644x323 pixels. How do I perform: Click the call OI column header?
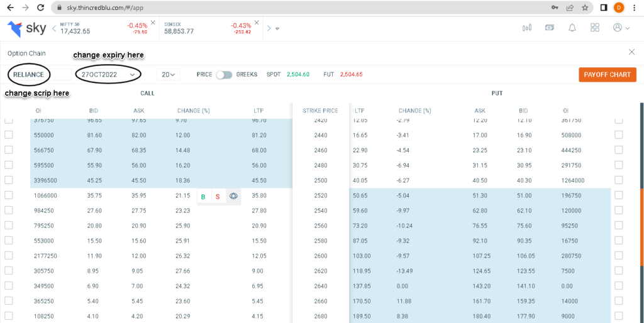point(39,111)
